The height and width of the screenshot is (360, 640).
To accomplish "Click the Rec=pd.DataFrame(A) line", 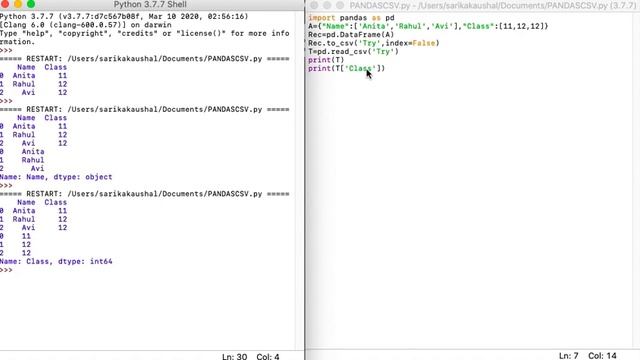I will pyautogui.click(x=351, y=35).
